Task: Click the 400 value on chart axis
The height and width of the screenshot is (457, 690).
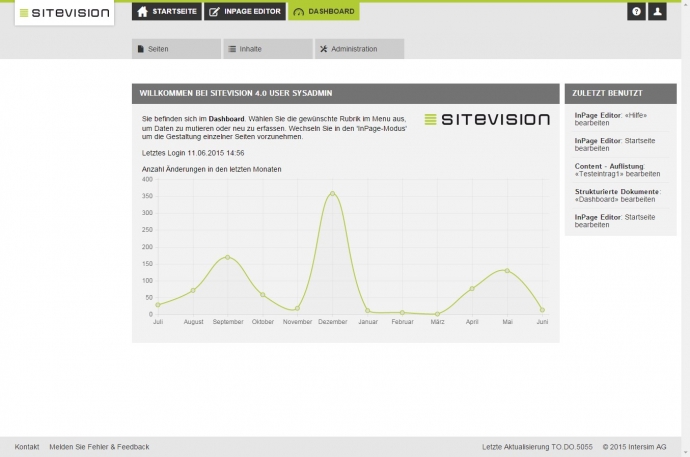Action: 147,179
